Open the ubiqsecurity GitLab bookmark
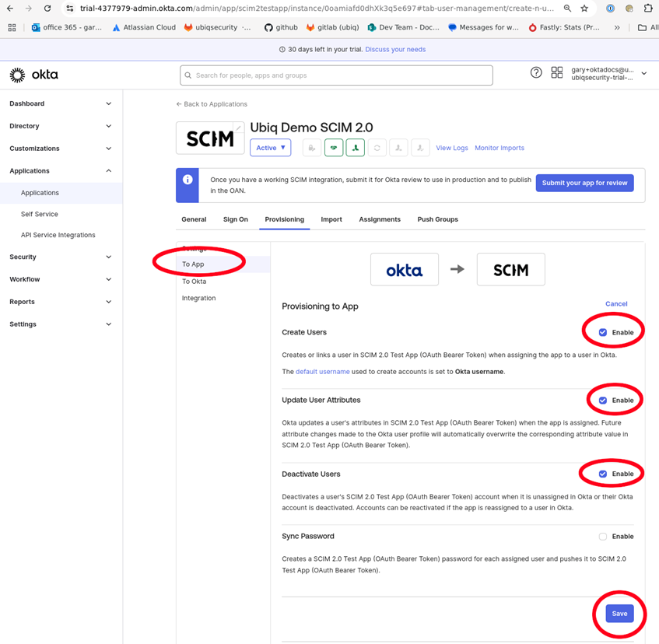The width and height of the screenshot is (659, 644). pyautogui.click(x=217, y=27)
